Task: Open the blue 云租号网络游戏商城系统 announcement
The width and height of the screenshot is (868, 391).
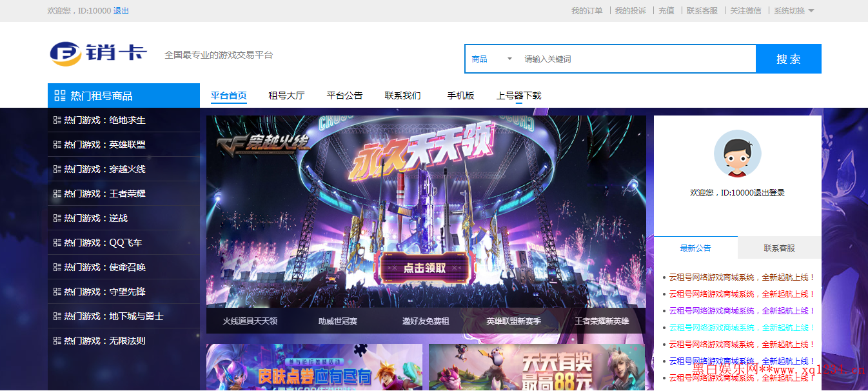Action: pyautogui.click(x=742, y=361)
